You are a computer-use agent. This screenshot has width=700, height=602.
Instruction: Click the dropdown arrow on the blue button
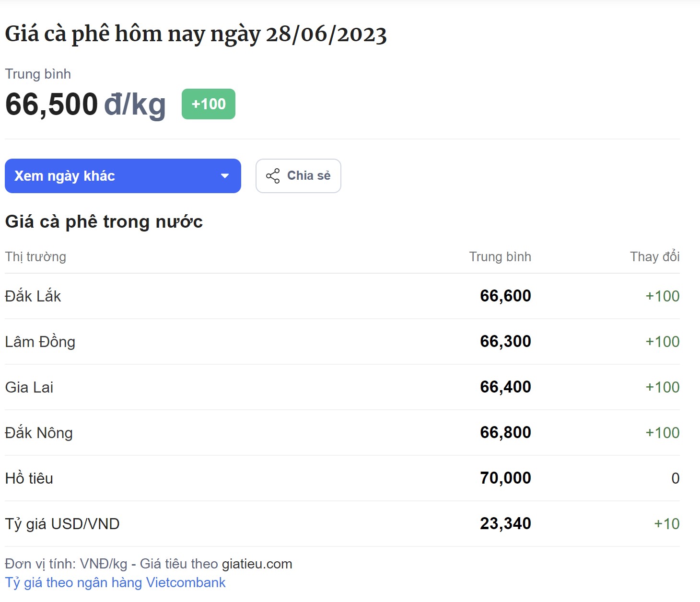click(224, 176)
